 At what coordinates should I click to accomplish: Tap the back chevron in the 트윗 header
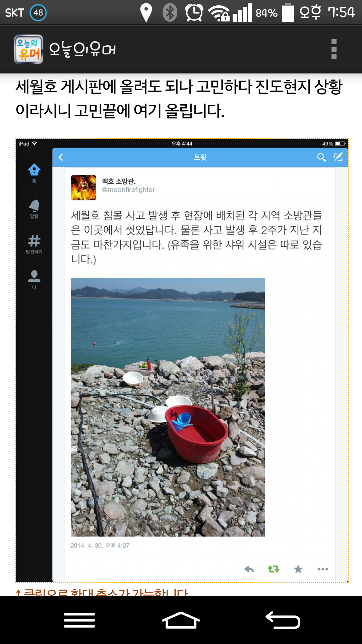[61, 157]
